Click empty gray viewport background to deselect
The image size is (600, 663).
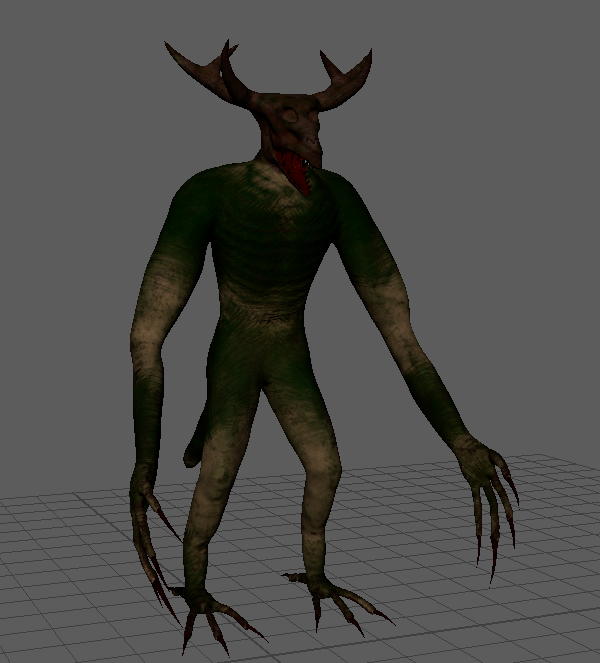coord(500,200)
